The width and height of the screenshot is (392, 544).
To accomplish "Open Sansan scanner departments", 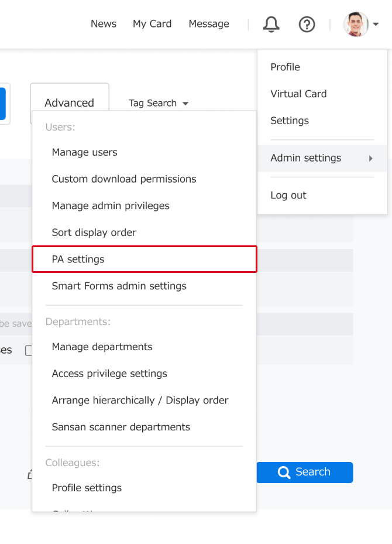I will tap(144, 427).
